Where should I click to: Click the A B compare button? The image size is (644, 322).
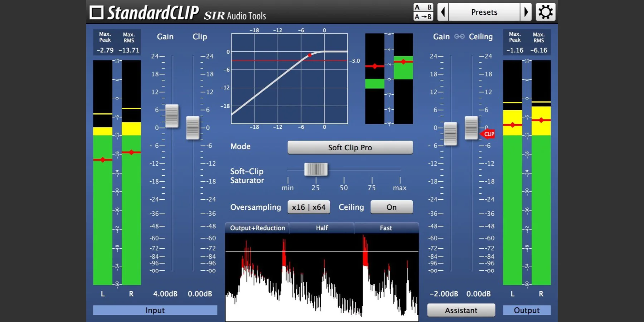423,8
